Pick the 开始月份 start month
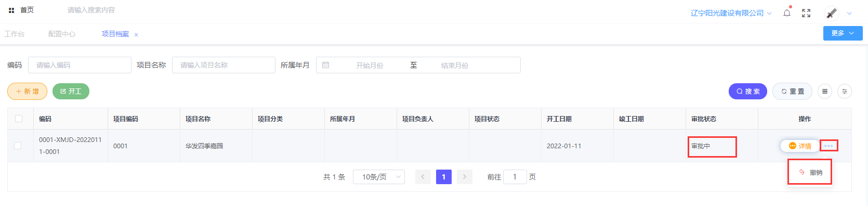The width and height of the screenshot is (868, 206). coord(370,66)
